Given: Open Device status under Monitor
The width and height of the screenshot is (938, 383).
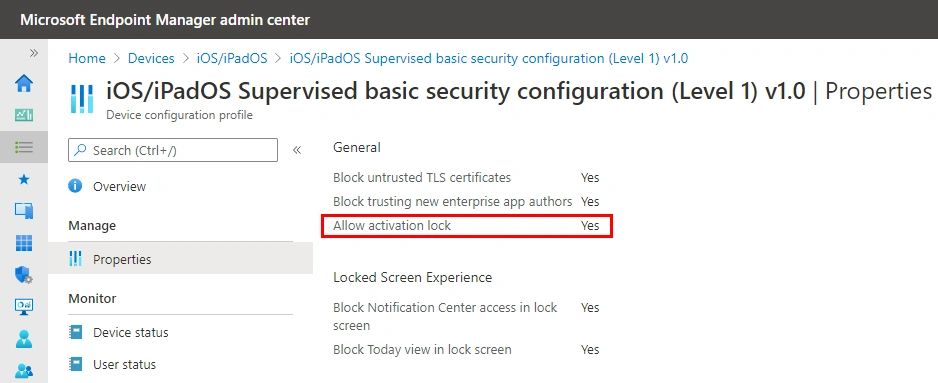Looking at the screenshot, I should 130,332.
